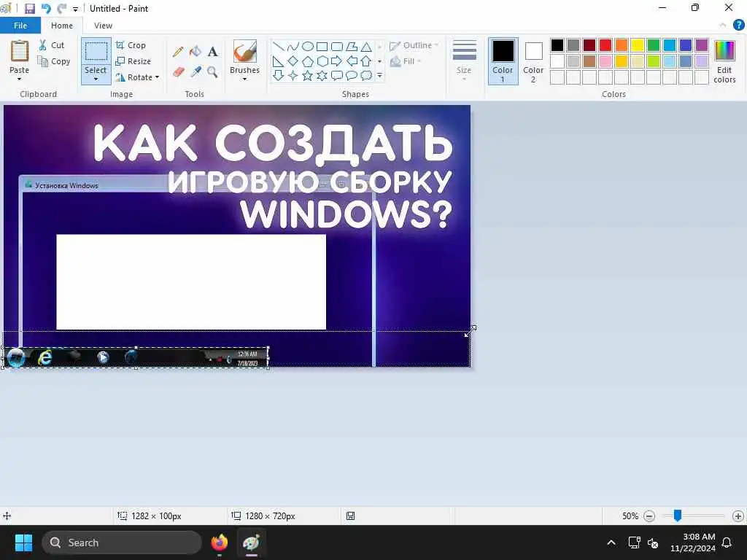Open Firefox from the taskbar
The image size is (747, 560).
pos(220,542)
